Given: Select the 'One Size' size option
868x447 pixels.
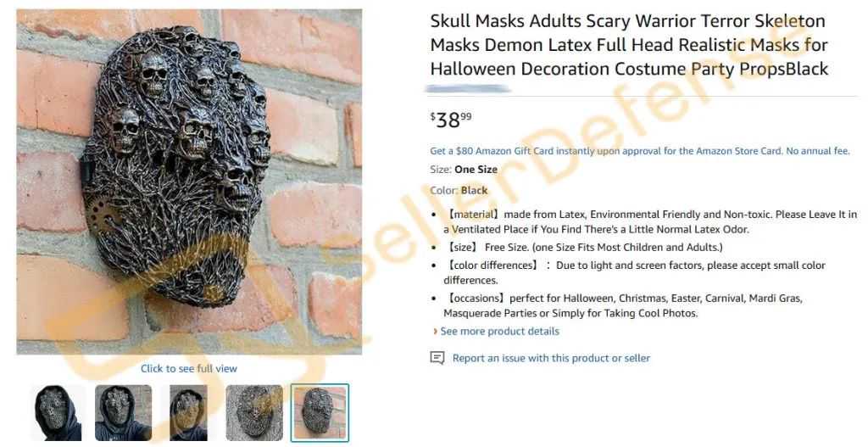Looking at the screenshot, I should [x=476, y=170].
